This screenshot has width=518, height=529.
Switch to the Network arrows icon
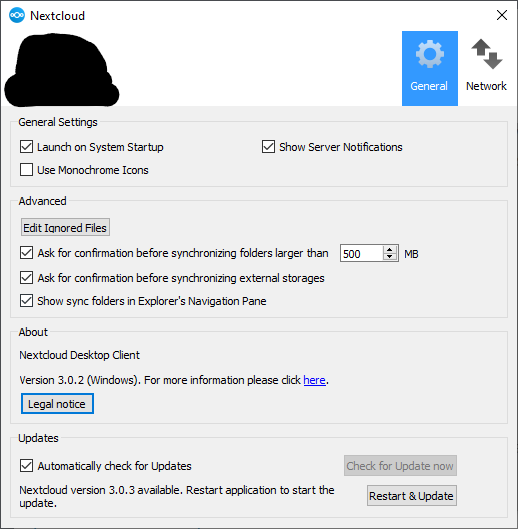coord(487,54)
